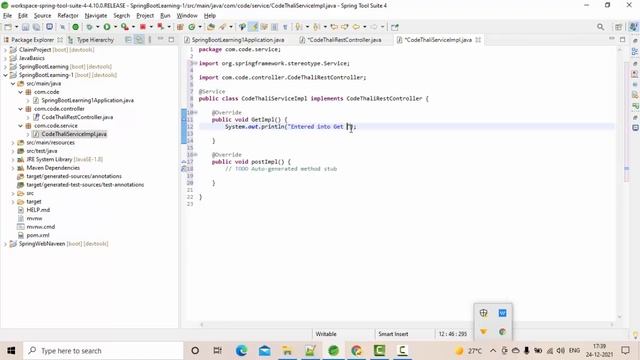
Task: Click the Back navigation yellow arrow
Action: tap(356, 27)
